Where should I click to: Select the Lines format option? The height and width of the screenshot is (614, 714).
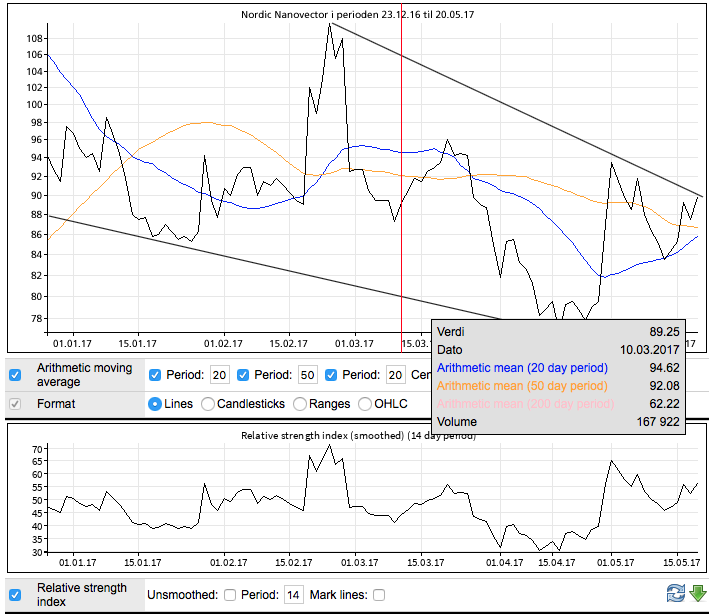tap(155, 404)
